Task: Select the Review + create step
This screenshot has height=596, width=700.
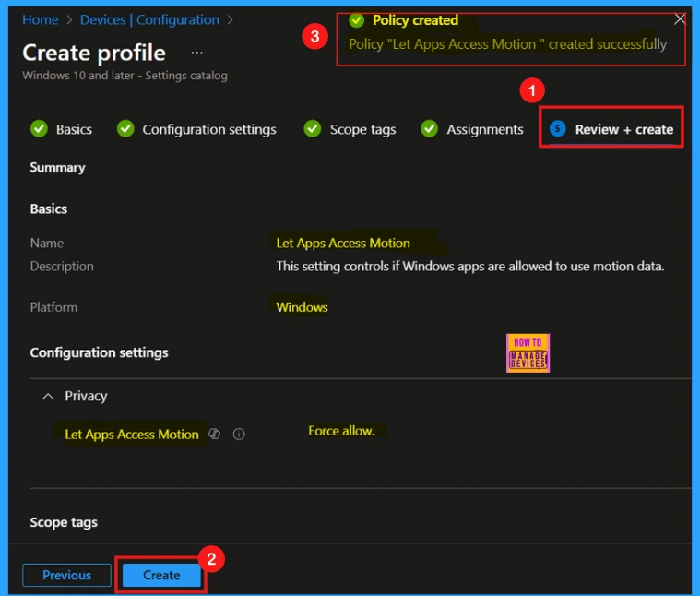Action: [611, 129]
